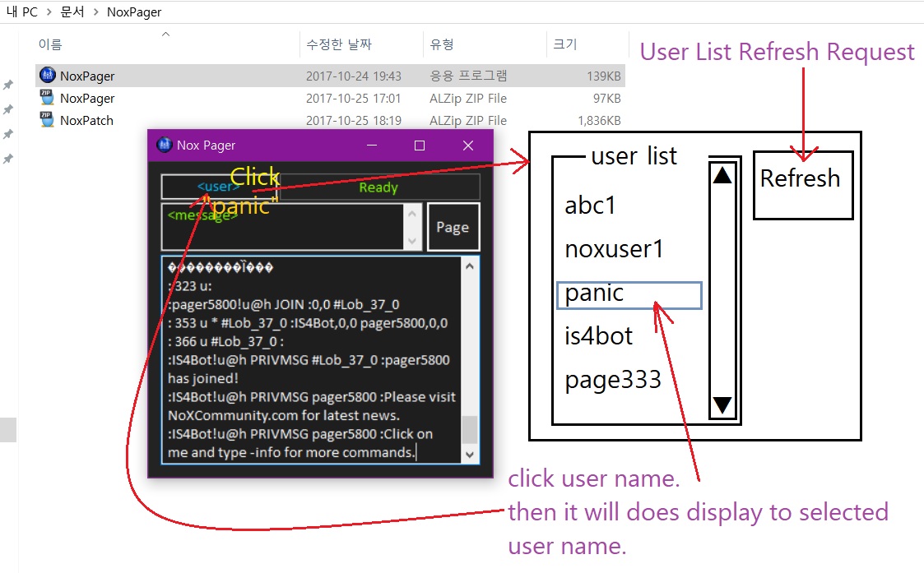Click the date 2017-10-25 18:19
This screenshot has width=924, height=573.
353,120
